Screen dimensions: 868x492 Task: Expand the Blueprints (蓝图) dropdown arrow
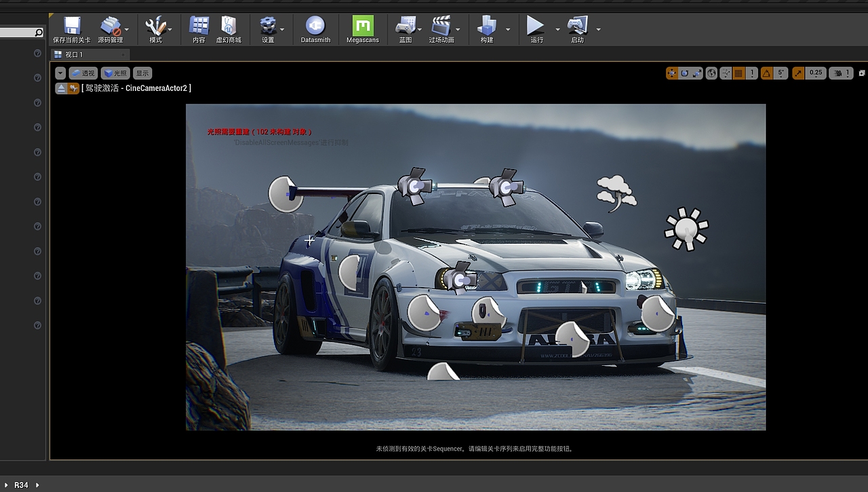point(420,30)
